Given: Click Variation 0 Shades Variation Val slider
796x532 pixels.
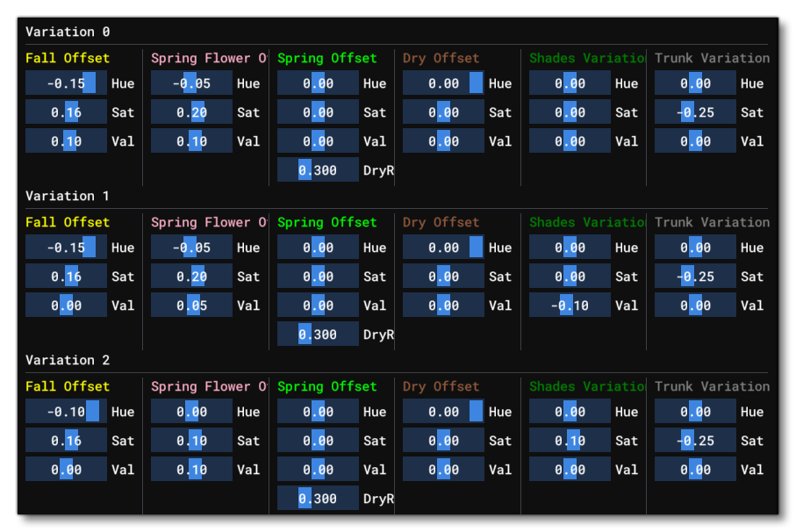Looking at the screenshot, I should click(x=570, y=140).
